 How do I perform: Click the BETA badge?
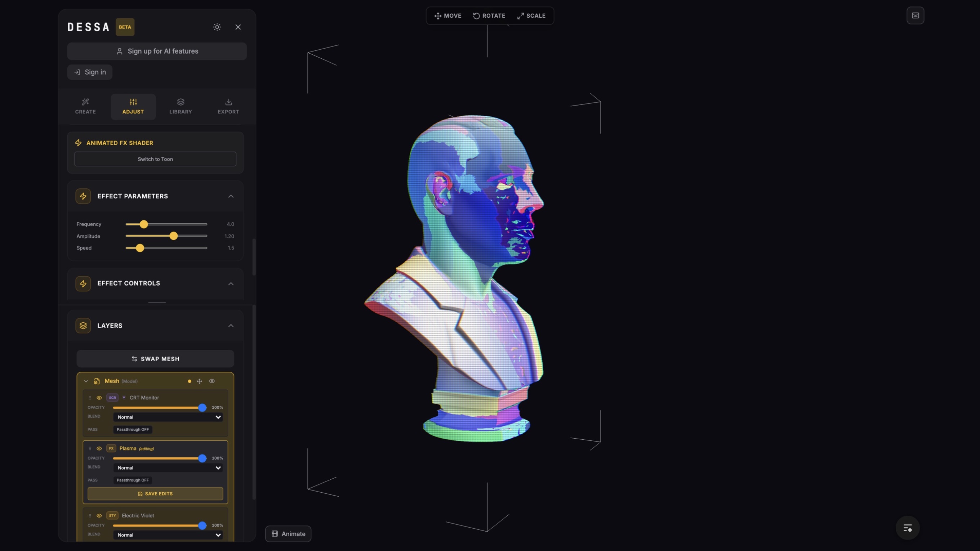125,27
